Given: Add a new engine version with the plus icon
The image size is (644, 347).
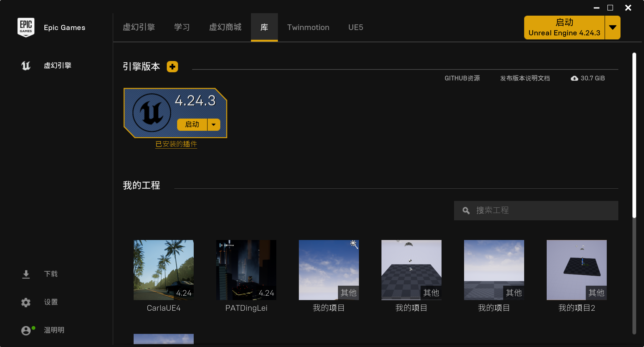Looking at the screenshot, I should [x=172, y=66].
